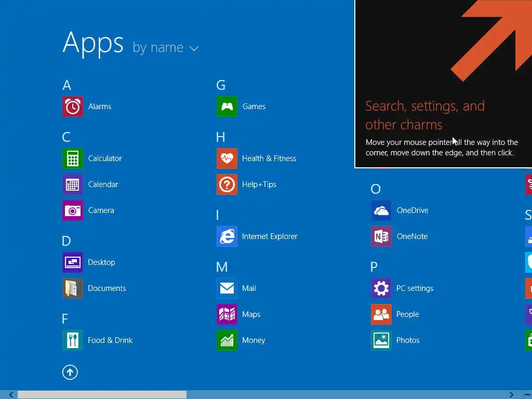The width and height of the screenshot is (532, 399).
Task: Open the Maps app icon
Action: pyautogui.click(x=227, y=314)
